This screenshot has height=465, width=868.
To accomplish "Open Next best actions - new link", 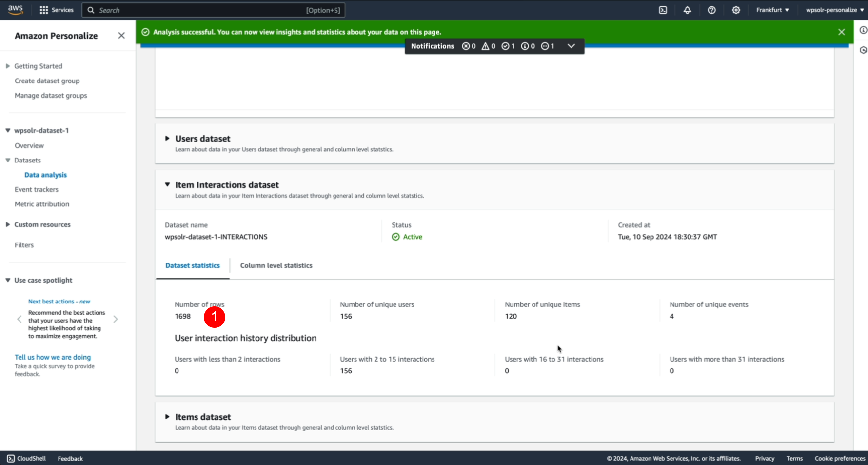I will point(59,302).
